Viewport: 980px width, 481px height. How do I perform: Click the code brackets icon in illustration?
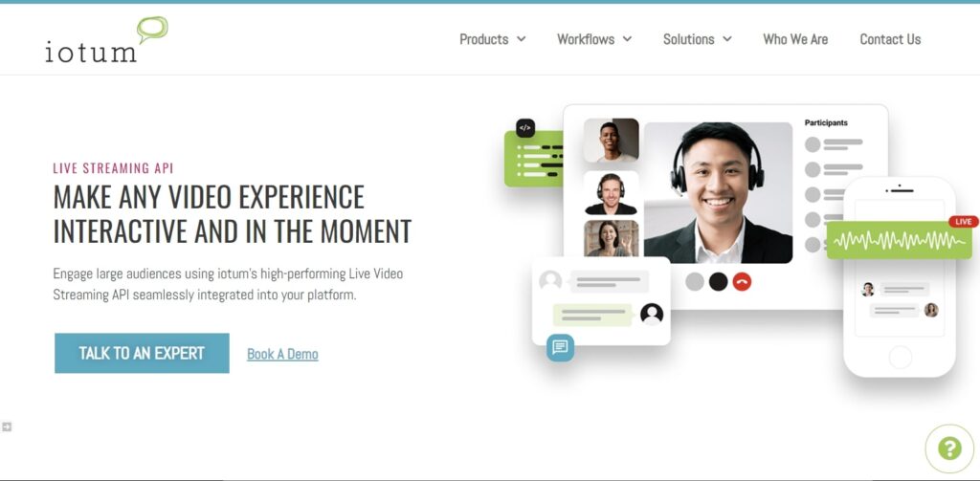point(525,128)
